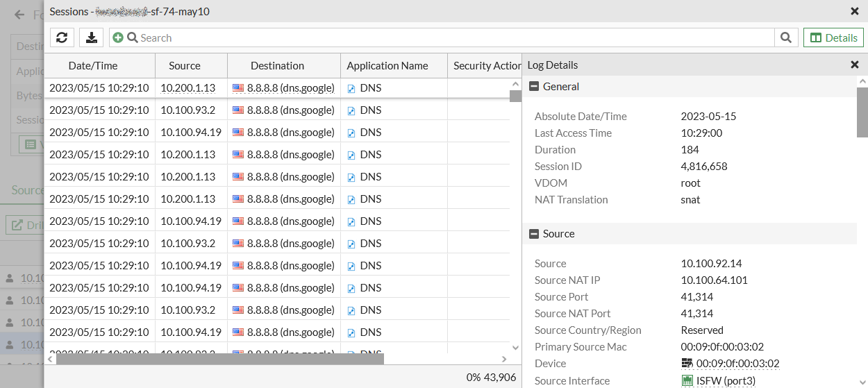The width and height of the screenshot is (868, 388).
Task: Click the horizontal scrollbar of sessions table
Action: 219,359
